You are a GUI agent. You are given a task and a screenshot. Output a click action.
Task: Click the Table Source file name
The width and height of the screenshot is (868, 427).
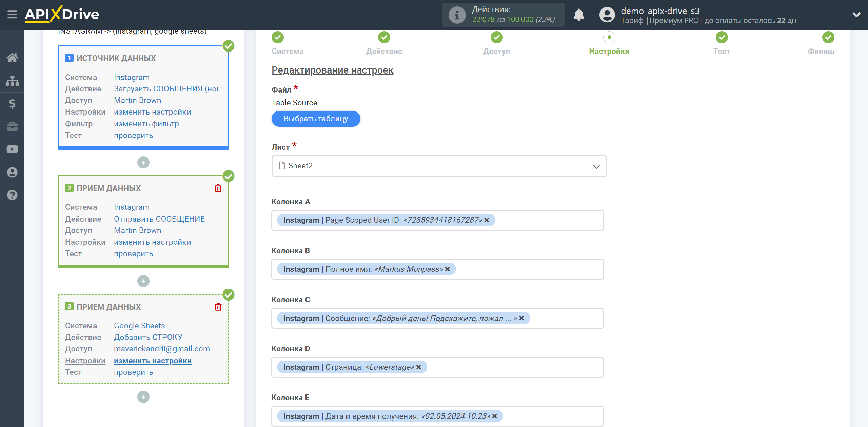point(294,103)
